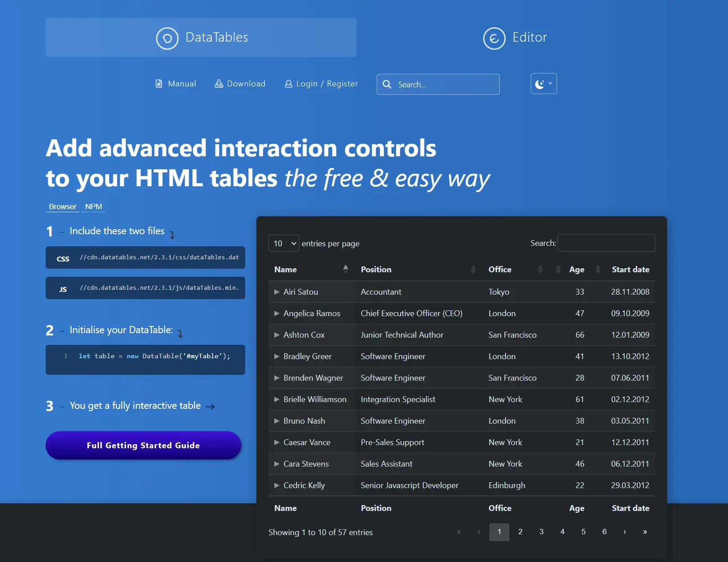
Task: Expand the Angelica Ramos row
Action: pos(277,313)
